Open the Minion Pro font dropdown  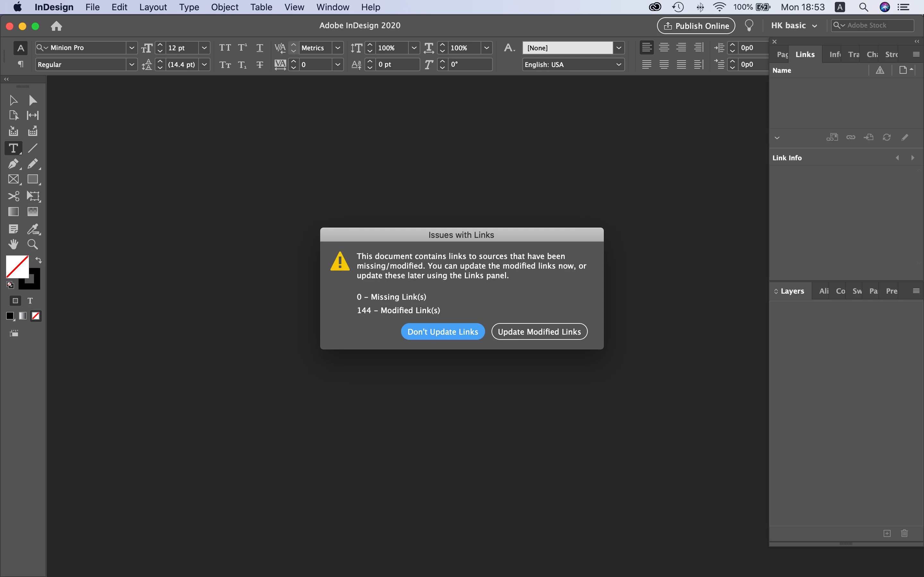pos(131,48)
